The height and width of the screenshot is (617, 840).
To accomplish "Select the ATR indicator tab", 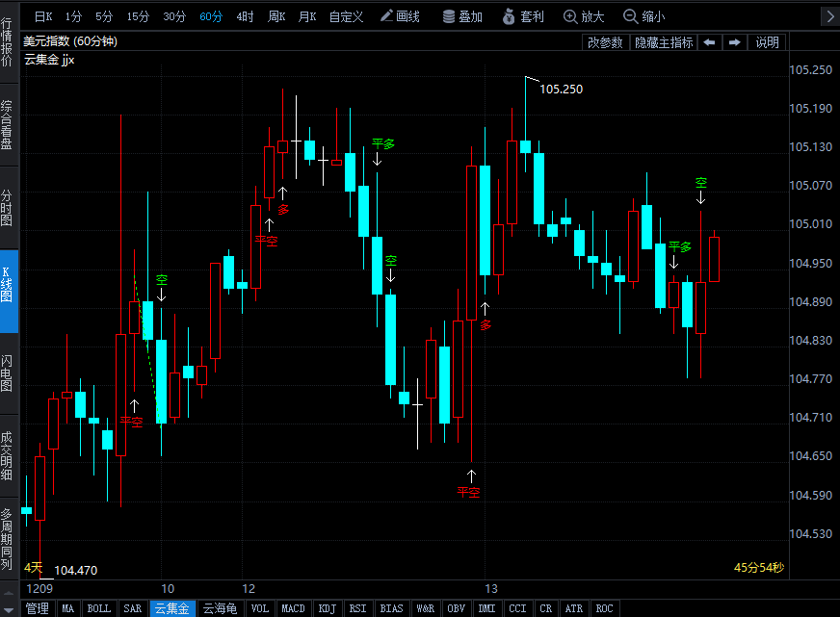I will [574, 608].
